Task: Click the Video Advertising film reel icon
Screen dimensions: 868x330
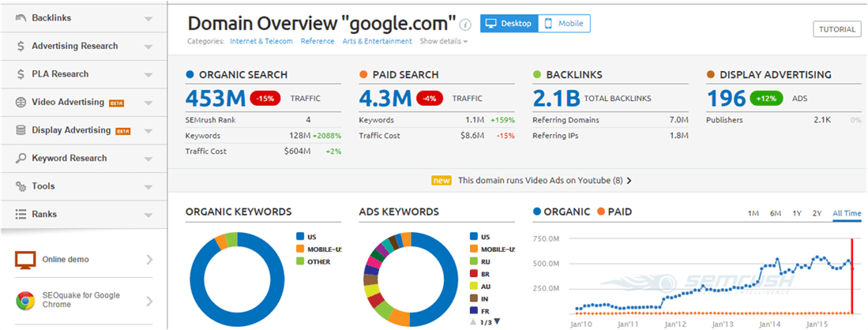Action: 21,103
